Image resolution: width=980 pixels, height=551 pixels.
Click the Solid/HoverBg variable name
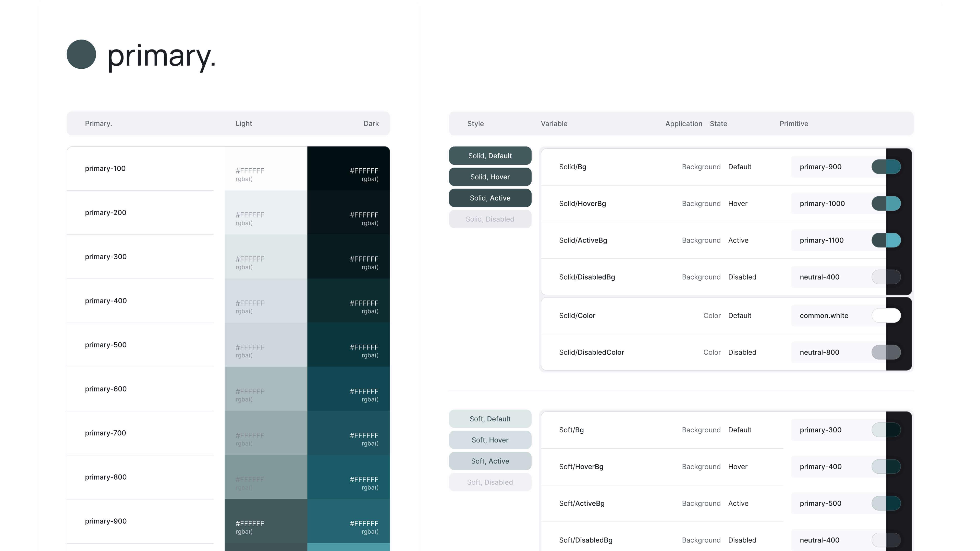[582, 204]
